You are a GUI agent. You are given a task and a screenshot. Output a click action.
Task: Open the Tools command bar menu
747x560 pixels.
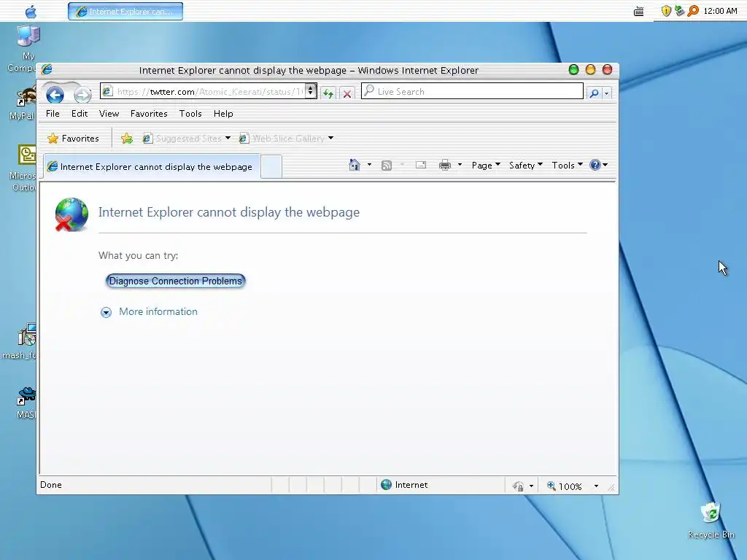[567, 166]
